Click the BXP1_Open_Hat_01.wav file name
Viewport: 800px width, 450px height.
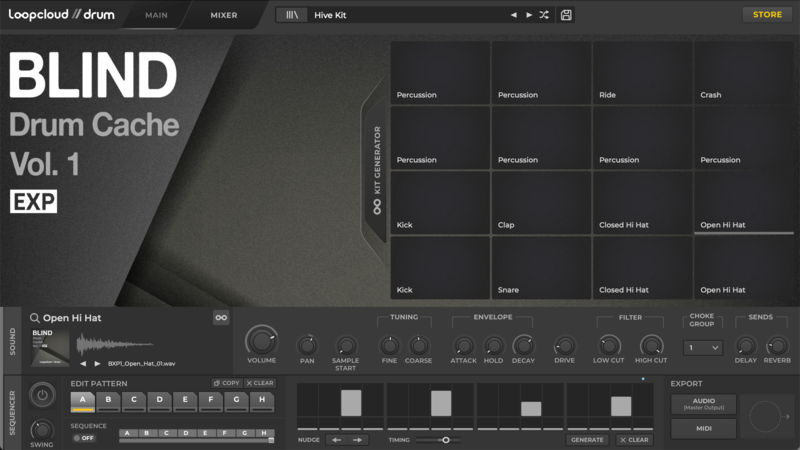pos(141,364)
